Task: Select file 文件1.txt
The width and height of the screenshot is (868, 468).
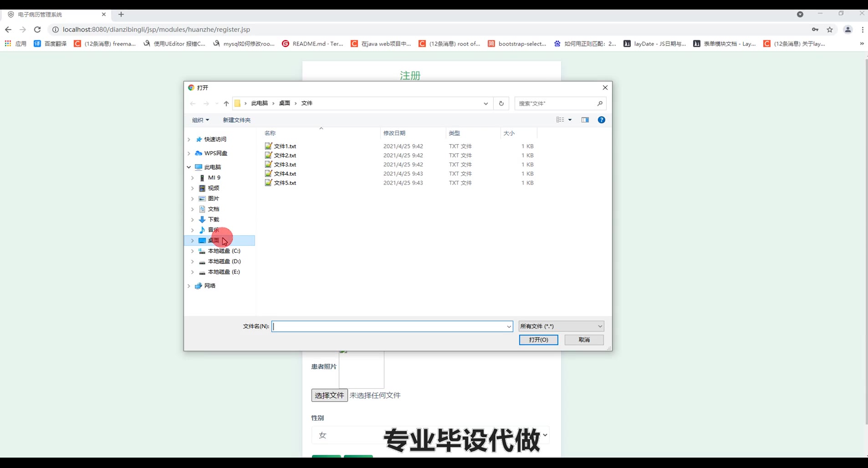Action: [x=281, y=146]
